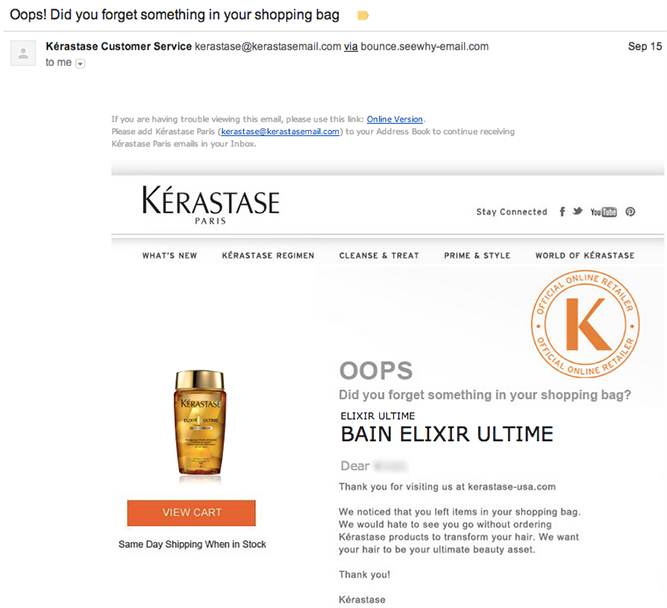Click the Kérastase Paris logo
Screen dimensions: 667x608
pyautogui.click(x=211, y=205)
